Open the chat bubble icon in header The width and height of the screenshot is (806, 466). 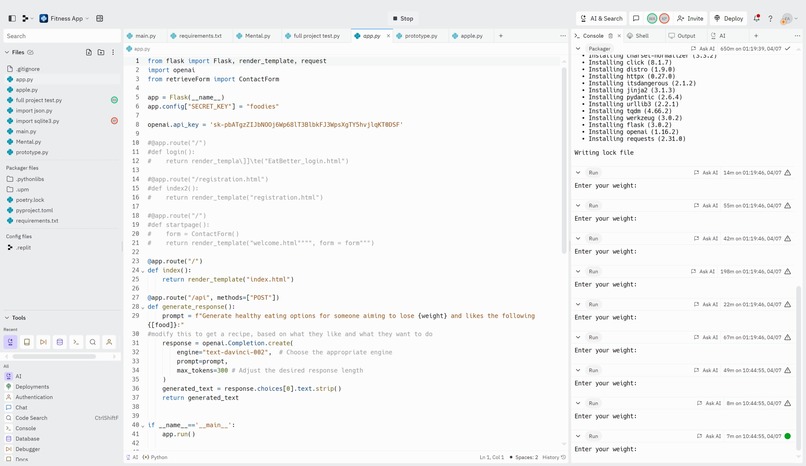(x=636, y=18)
